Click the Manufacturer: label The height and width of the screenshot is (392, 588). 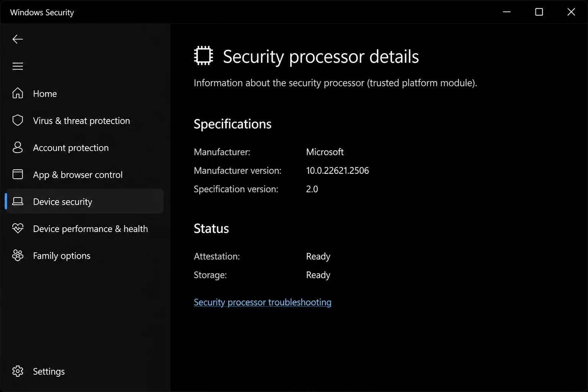[222, 152]
